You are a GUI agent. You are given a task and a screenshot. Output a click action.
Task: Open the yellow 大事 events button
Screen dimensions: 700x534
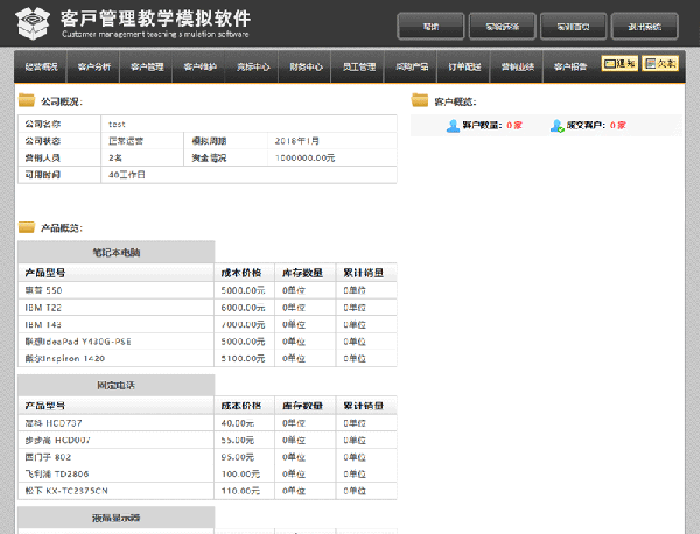(660, 64)
